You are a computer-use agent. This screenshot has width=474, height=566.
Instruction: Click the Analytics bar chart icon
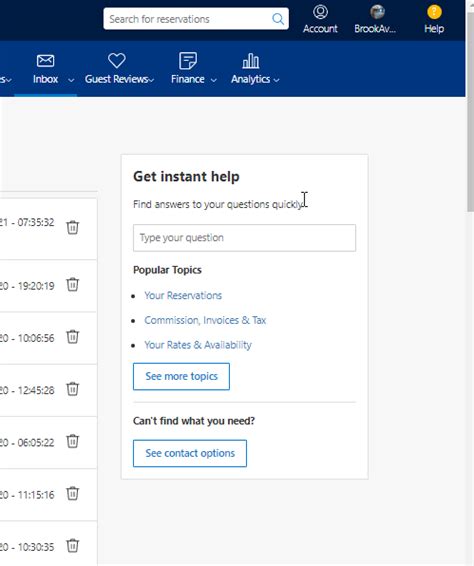pos(251,61)
